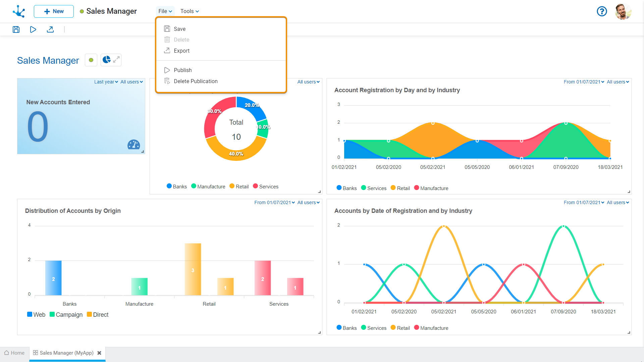Click the New button
Image resolution: width=644 pixels, height=362 pixels.
tap(54, 11)
